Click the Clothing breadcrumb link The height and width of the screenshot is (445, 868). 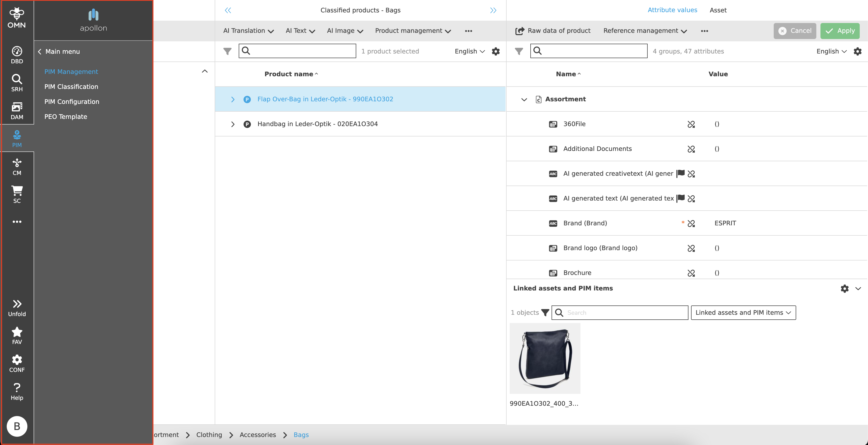(x=209, y=435)
